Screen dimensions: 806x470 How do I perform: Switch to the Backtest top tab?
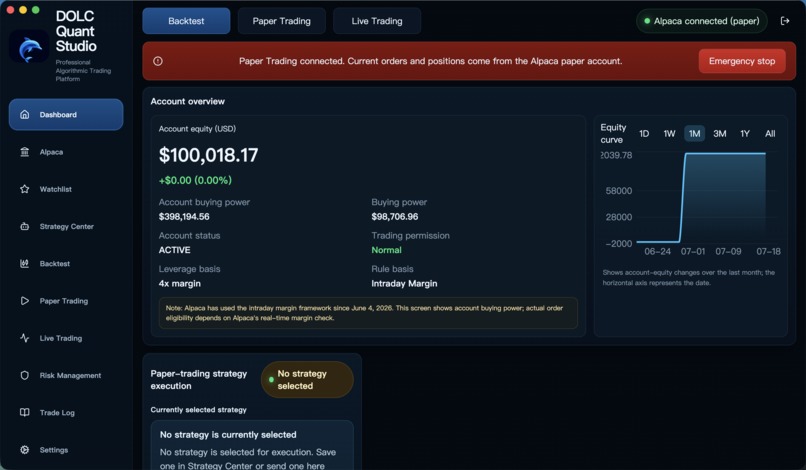(186, 21)
